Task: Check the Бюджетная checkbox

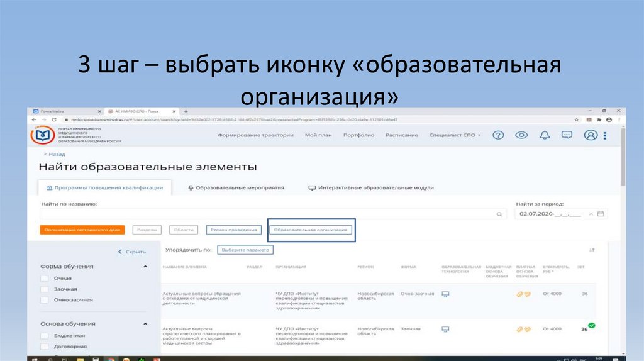Action: tap(45, 336)
